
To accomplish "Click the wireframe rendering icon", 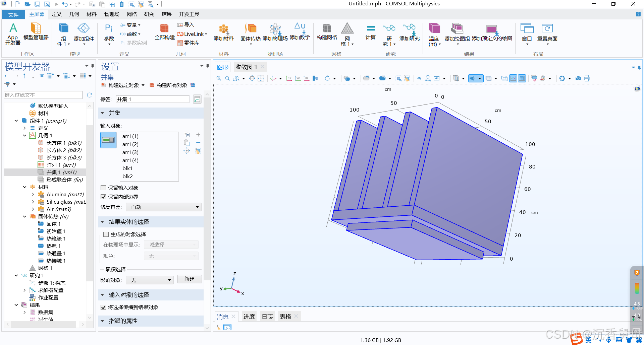I will (504, 78).
